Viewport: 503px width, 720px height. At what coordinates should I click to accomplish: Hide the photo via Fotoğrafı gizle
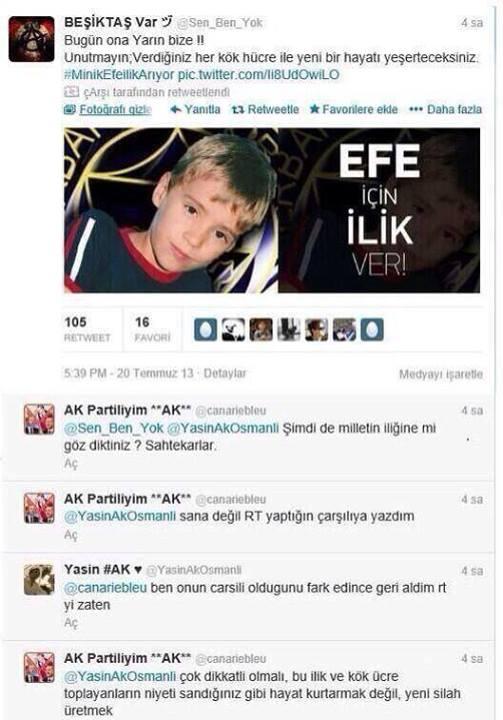tap(115, 110)
